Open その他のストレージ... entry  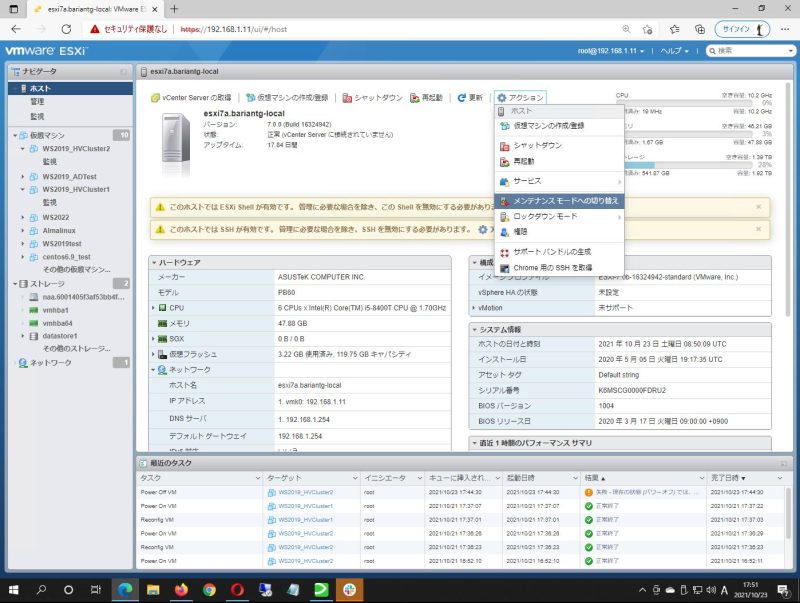point(77,348)
